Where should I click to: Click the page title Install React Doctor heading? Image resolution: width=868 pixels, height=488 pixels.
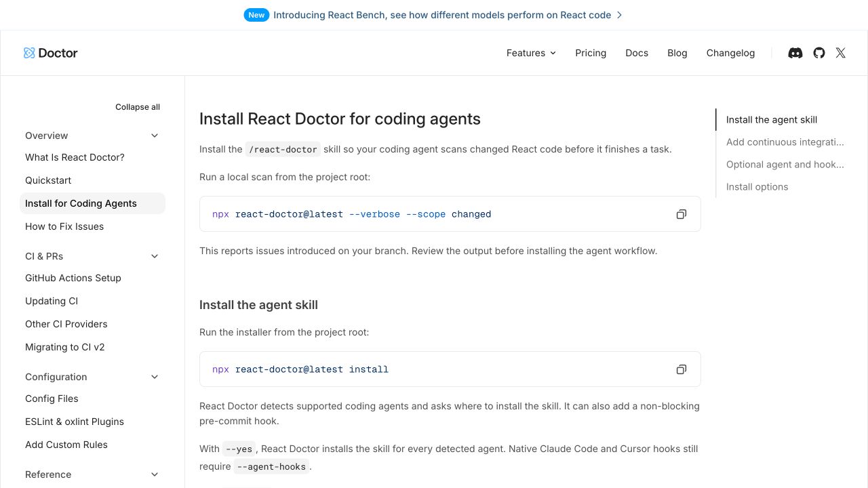(340, 119)
